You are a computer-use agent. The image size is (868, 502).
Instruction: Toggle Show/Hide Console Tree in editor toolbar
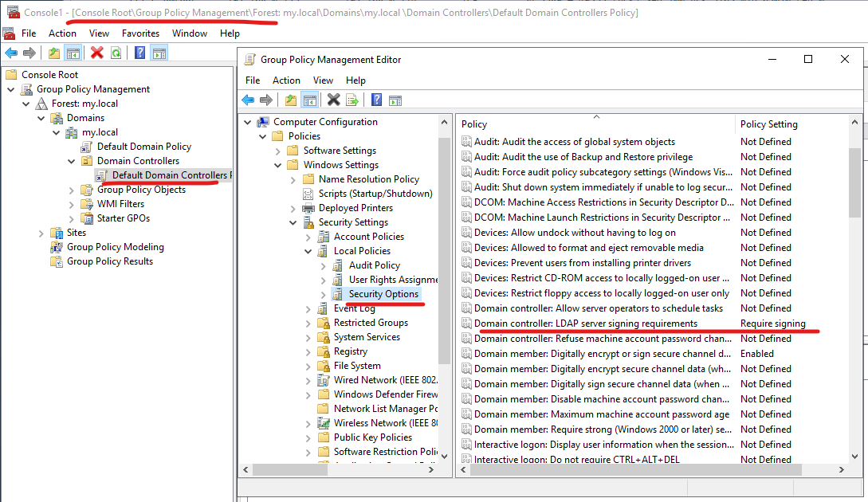pos(310,100)
